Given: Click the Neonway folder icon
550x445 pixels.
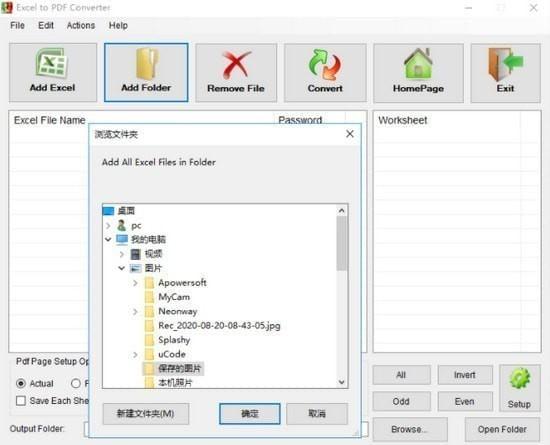Looking at the screenshot, I should pyautogui.click(x=149, y=311).
